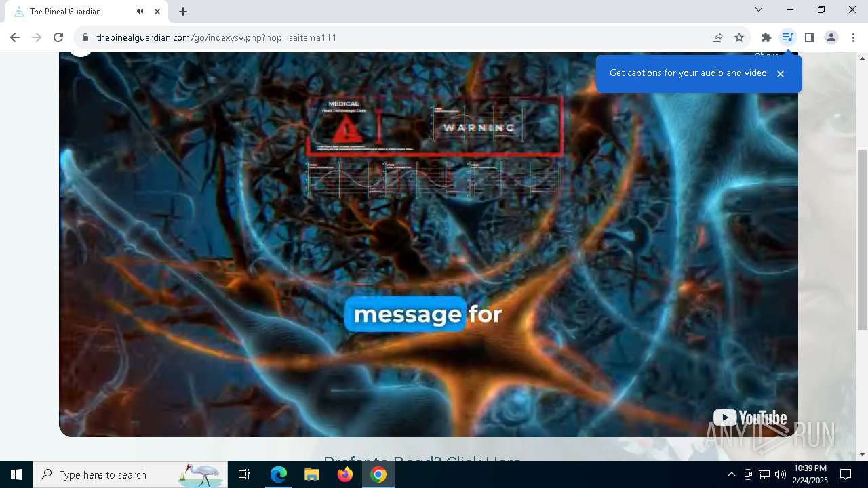Click the video player to pause
The height and width of the screenshot is (488, 868).
(429, 244)
